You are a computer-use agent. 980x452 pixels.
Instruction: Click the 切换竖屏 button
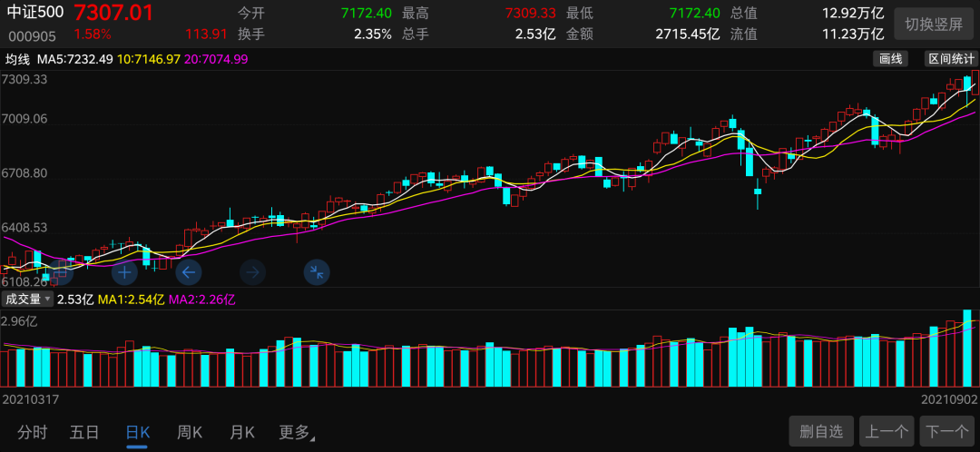tap(935, 25)
